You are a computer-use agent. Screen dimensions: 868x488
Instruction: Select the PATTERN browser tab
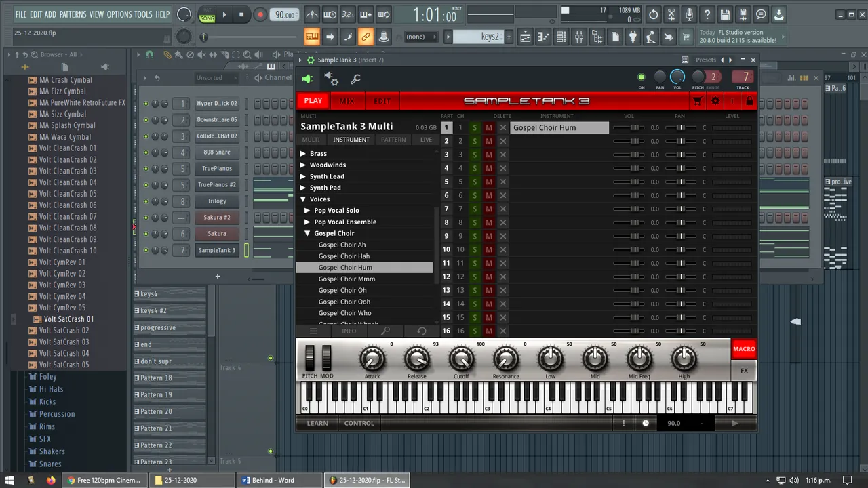(x=393, y=140)
